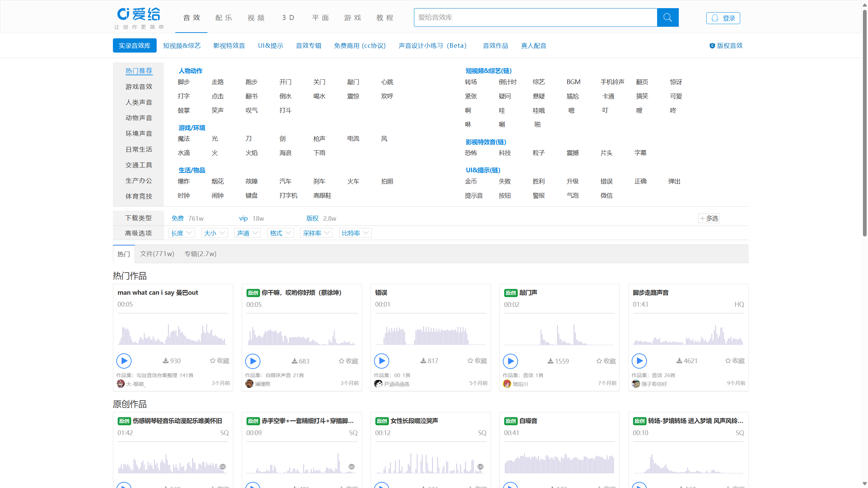Expand the 采样率 filter dropdown
The height and width of the screenshot is (488, 868).
click(x=316, y=233)
